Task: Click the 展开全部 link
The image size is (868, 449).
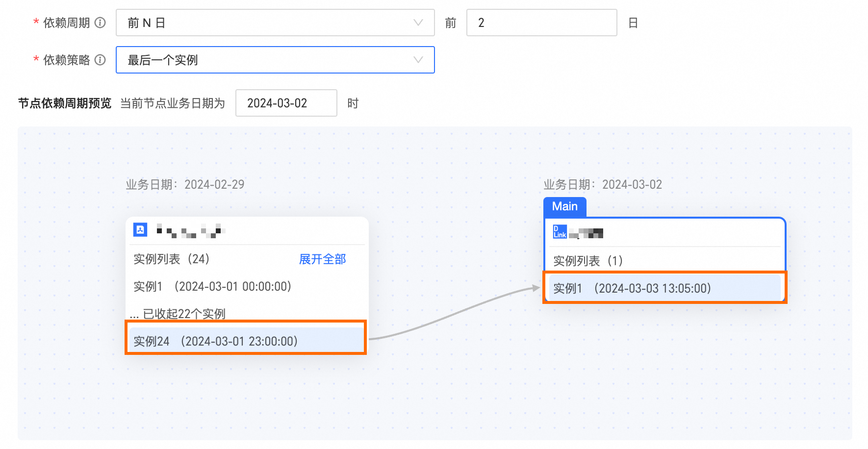Action: point(323,259)
